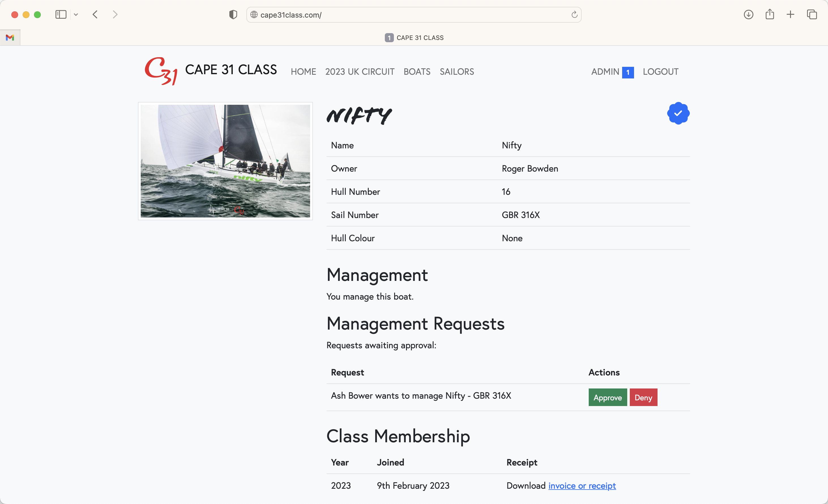Click the blue verified badge near Nifty
The width and height of the screenshot is (828, 504).
(x=678, y=113)
